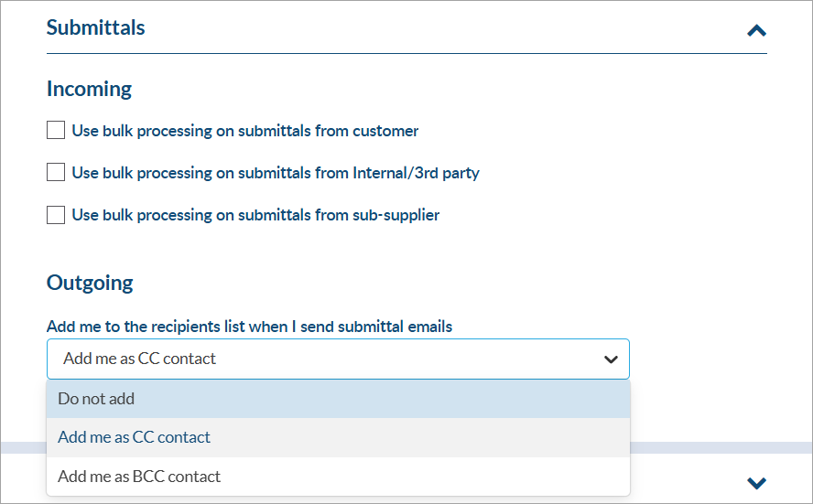The image size is (813, 504).
Task: Choose the 'Do not add' option
Action: click(x=338, y=399)
